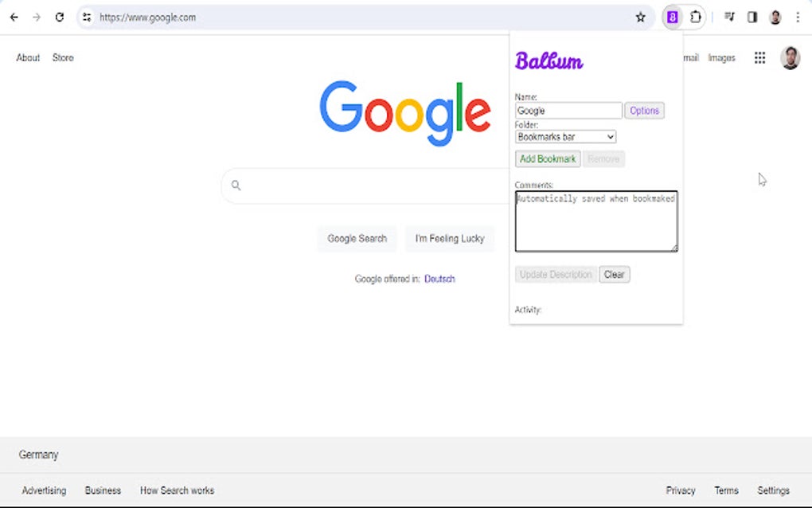Go back using browser back arrow
This screenshot has height=508, width=812.
coord(14,17)
